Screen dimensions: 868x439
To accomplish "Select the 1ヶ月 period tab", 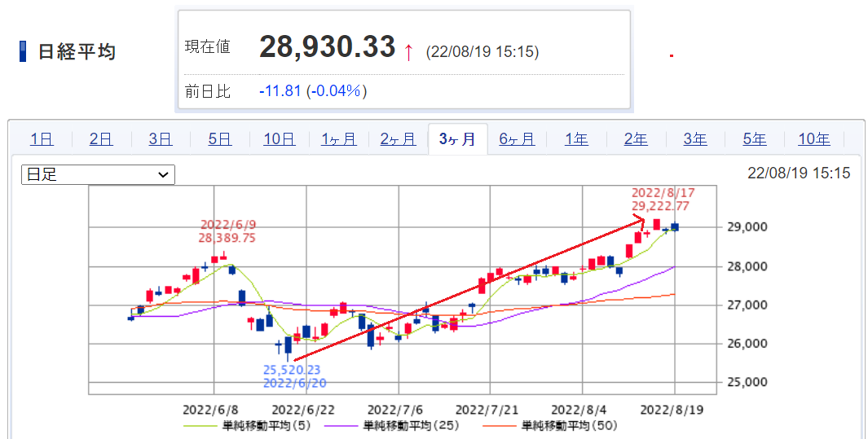I will (x=339, y=138).
